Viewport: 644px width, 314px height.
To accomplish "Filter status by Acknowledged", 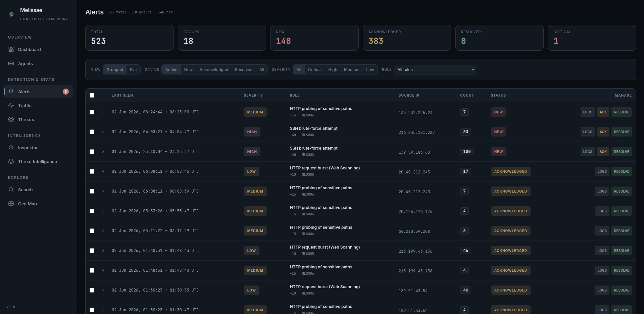I will (214, 69).
